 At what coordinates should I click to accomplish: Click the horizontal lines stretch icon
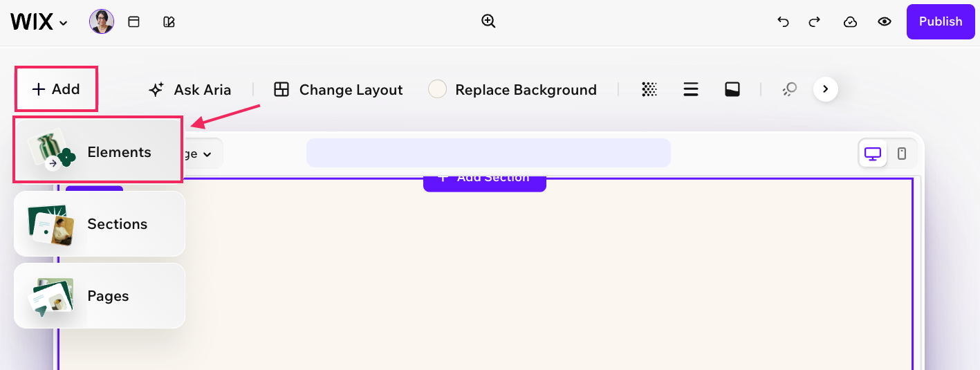coord(690,89)
